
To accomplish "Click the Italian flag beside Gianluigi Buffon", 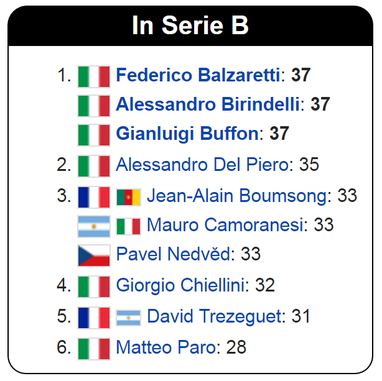I will [94, 135].
